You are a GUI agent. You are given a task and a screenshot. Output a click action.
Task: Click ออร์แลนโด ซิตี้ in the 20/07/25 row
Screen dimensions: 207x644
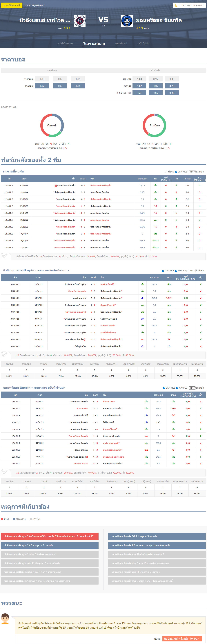point(108,285)
